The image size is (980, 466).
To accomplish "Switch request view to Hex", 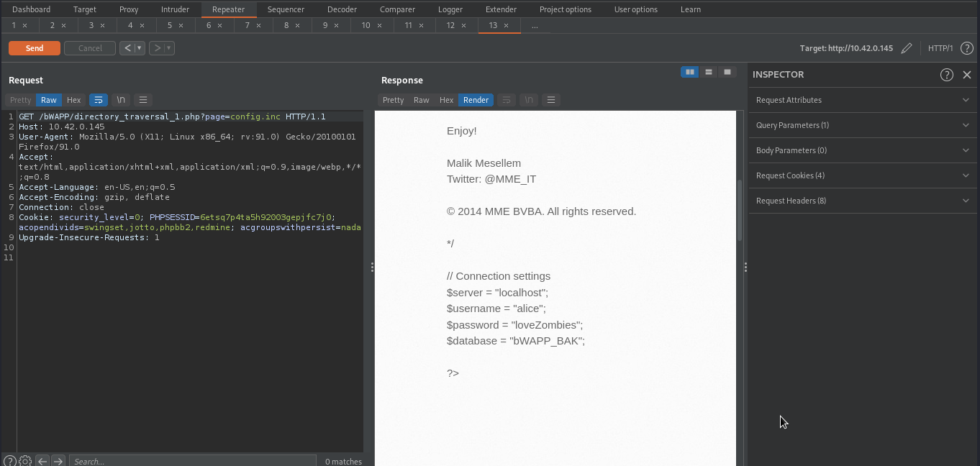I will click(x=73, y=100).
